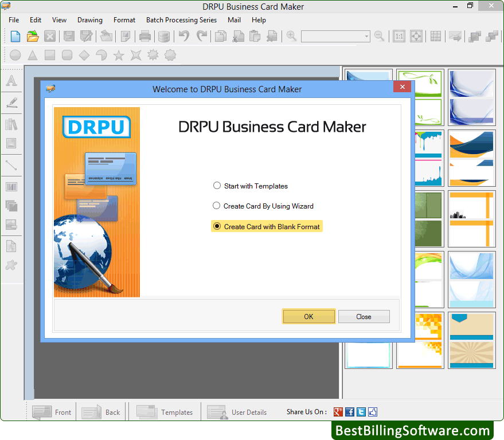This screenshot has width=504, height=440.
Task: Select Create Card with Blank Format option
Action: coord(267,226)
